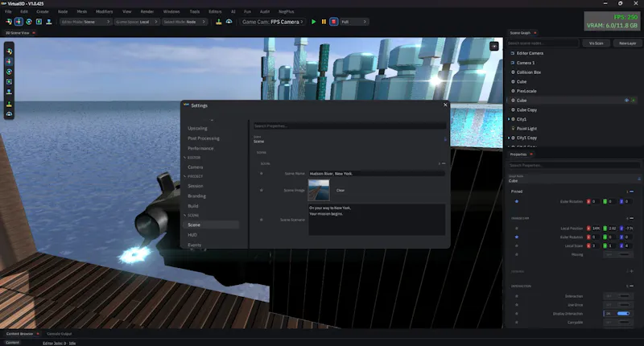Open the Create menu
Image resolution: width=644 pixels, height=346 pixels.
[x=43, y=11]
